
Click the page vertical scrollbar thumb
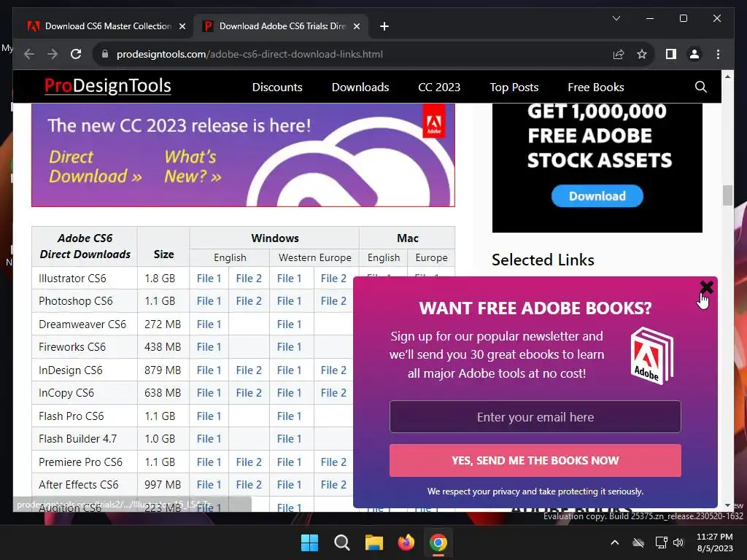coord(727,195)
